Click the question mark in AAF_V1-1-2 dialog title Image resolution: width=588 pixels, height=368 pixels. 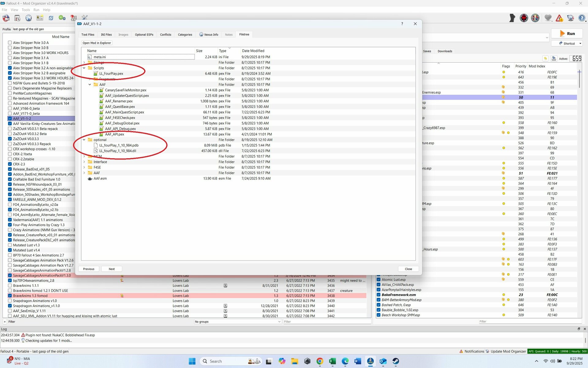point(402,24)
